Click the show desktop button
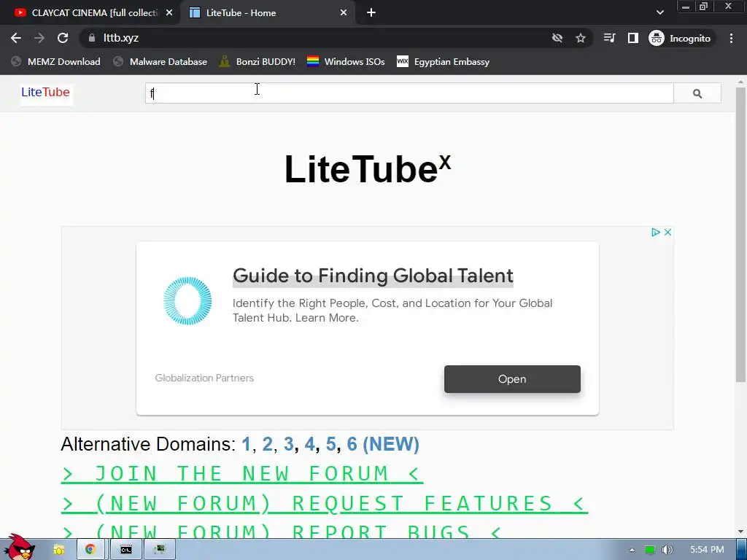The width and height of the screenshot is (747, 560). pos(741,550)
